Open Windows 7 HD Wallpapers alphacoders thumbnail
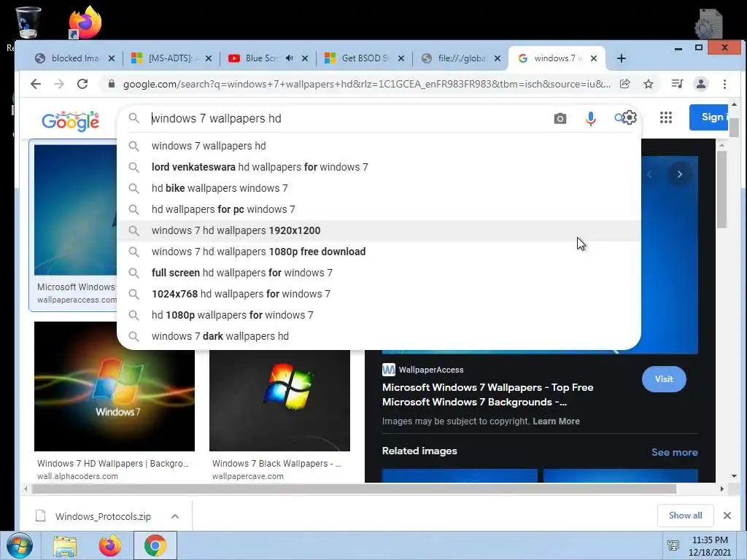The image size is (747, 560). click(x=115, y=386)
